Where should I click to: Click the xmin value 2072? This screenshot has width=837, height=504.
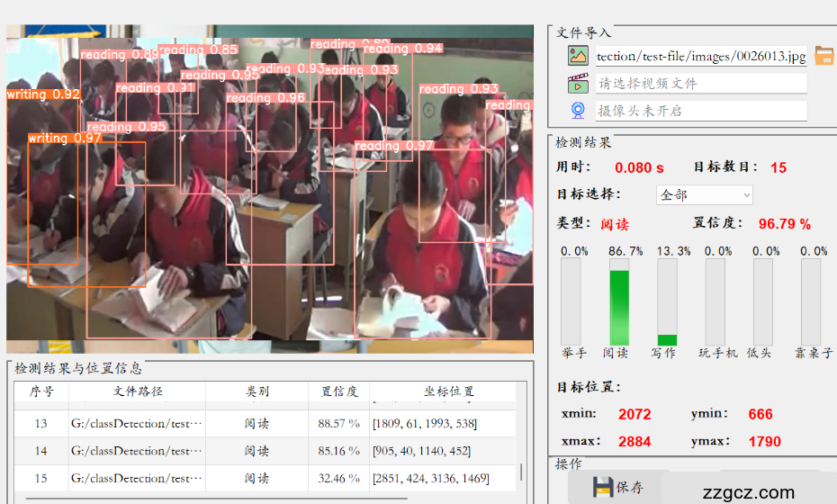(634, 414)
